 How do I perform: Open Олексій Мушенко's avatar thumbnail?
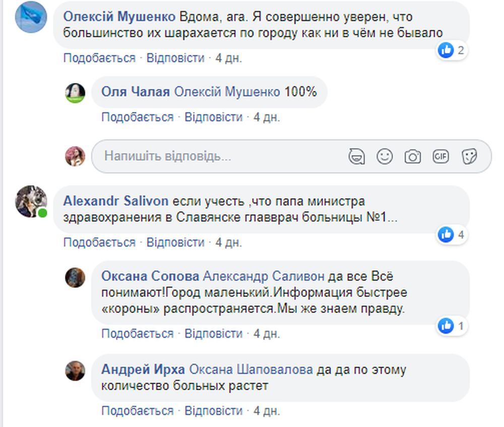31,17
